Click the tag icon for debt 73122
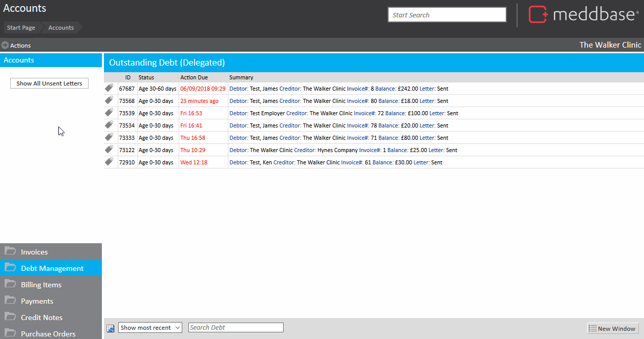Viewport: 644px width, 339px height. 109,150
